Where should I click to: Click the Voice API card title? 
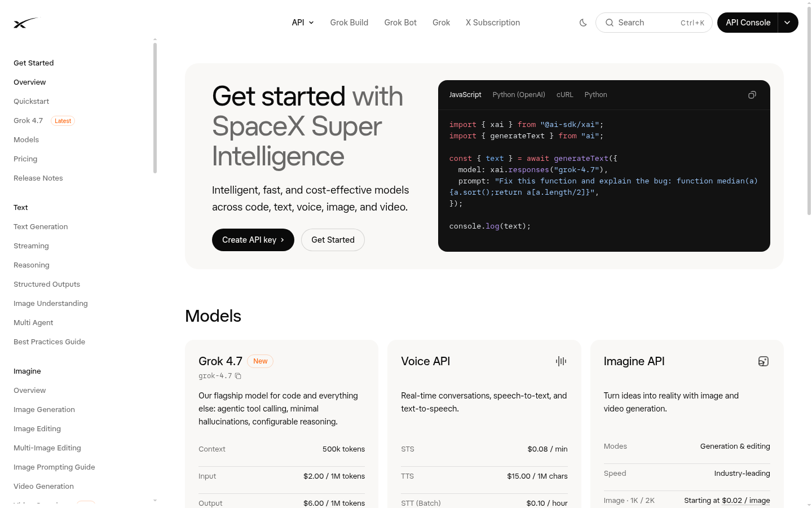point(426,361)
